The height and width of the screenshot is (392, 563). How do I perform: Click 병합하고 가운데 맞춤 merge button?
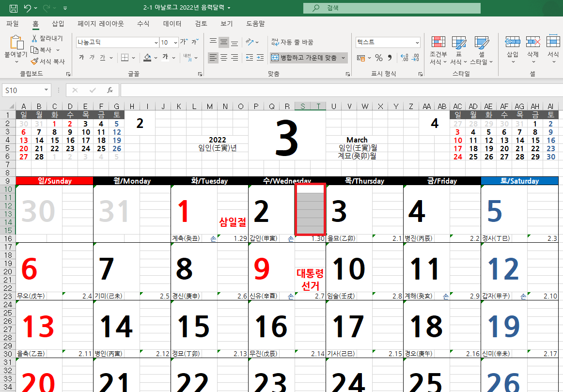[x=304, y=58]
